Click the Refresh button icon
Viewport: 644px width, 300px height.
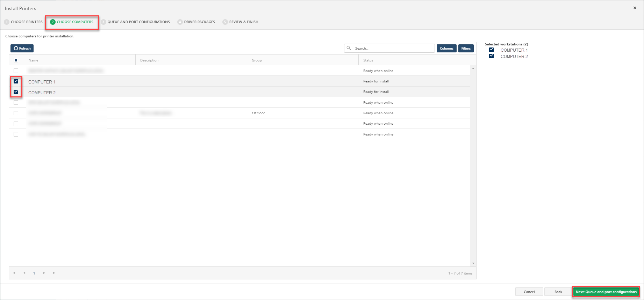(x=16, y=48)
